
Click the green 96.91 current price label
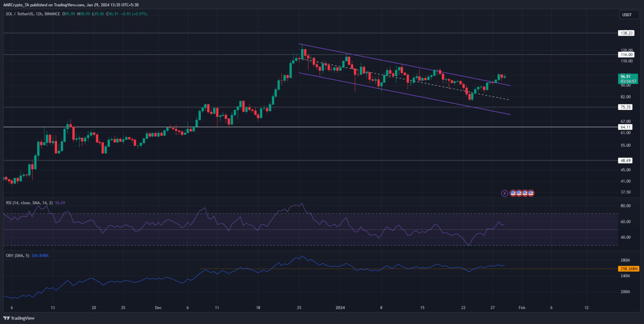625,76
